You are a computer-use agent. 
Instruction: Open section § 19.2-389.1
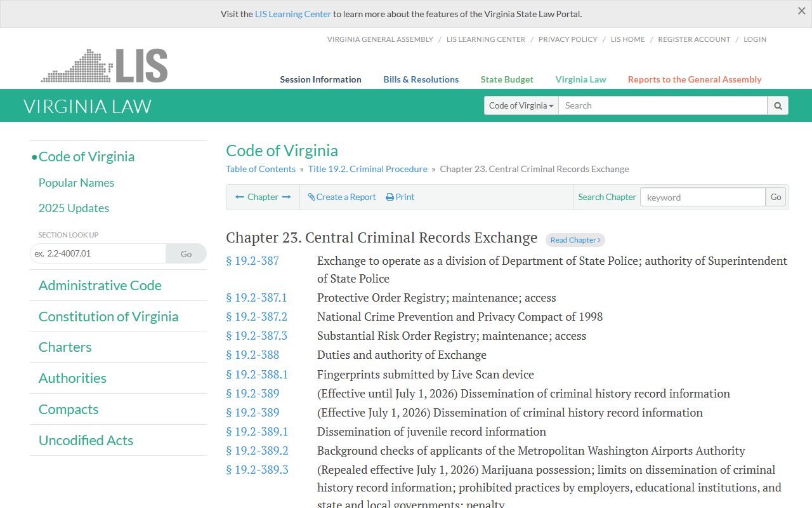257,431
